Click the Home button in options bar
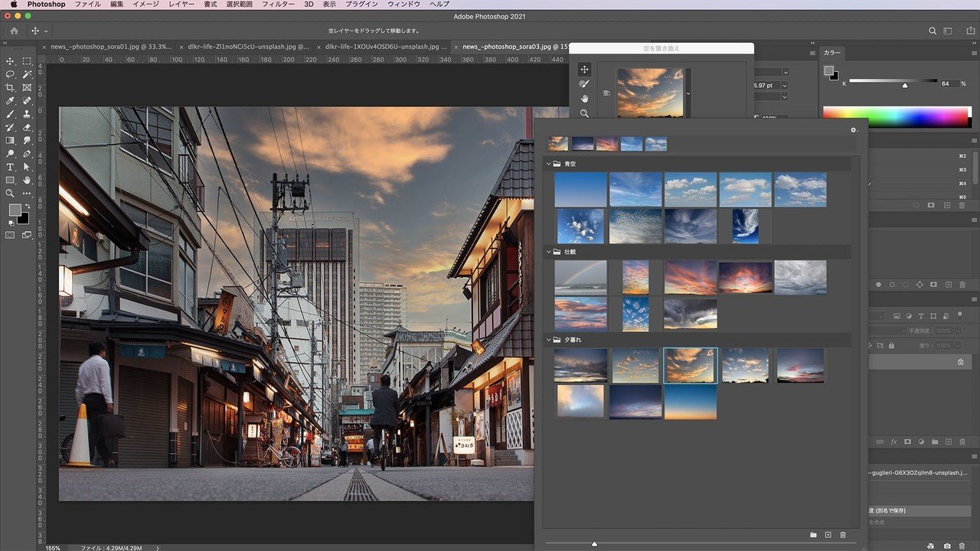The height and width of the screenshot is (551, 980). coord(14,31)
